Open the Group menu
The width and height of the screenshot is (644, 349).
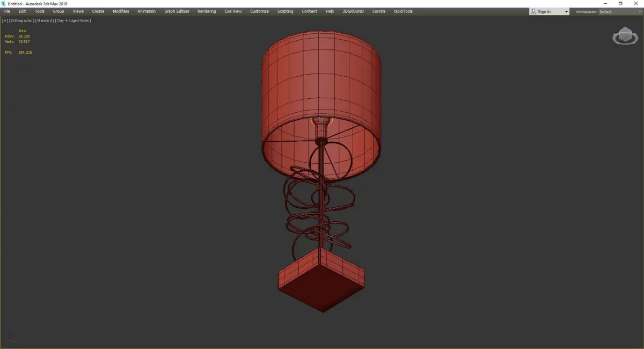tap(58, 11)
